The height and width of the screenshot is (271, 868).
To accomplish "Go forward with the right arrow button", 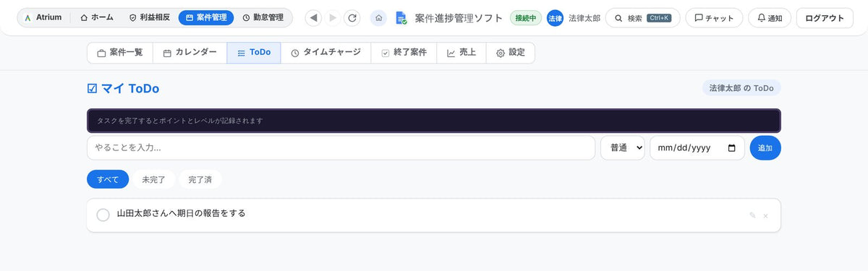I will (x=333, y=18).
